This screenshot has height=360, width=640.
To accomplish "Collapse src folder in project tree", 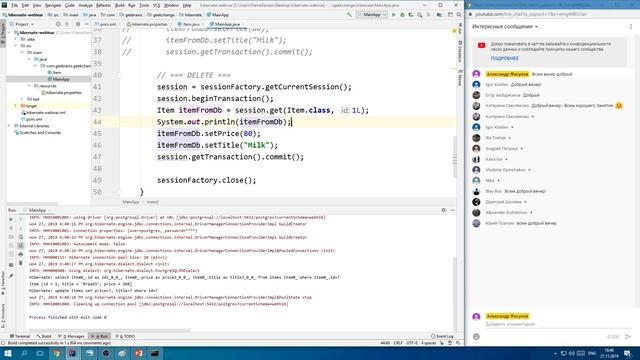I will [x=16, y=46].
